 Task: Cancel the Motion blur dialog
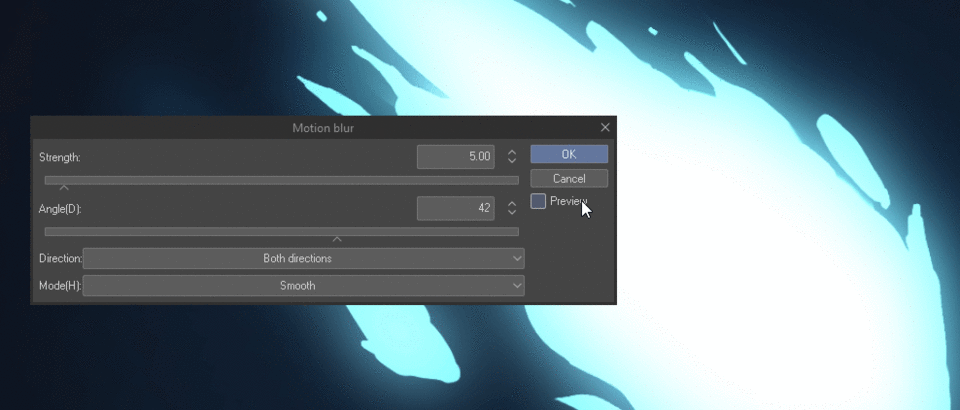pyautogui.click(x=569, y=179)
